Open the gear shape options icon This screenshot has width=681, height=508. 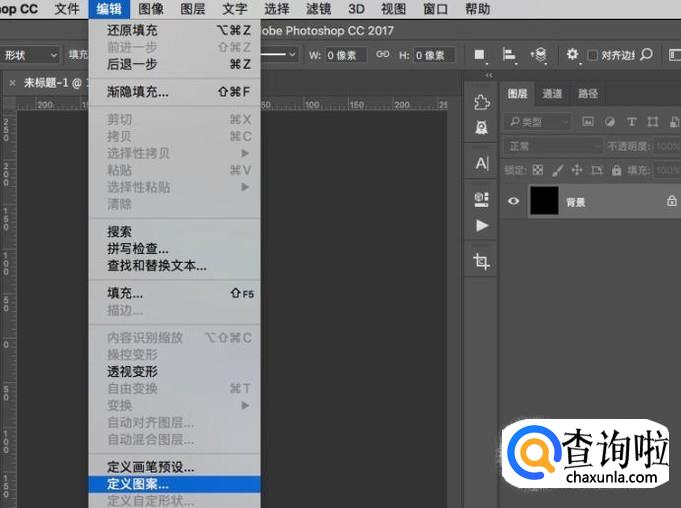point(572,55)
